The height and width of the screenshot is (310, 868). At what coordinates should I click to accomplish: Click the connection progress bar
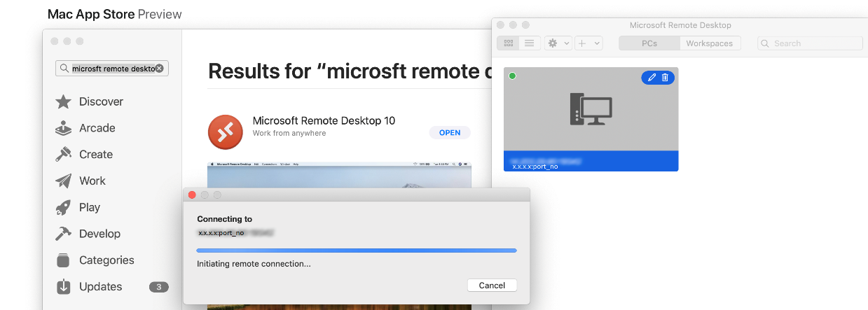tap(357, 250)
